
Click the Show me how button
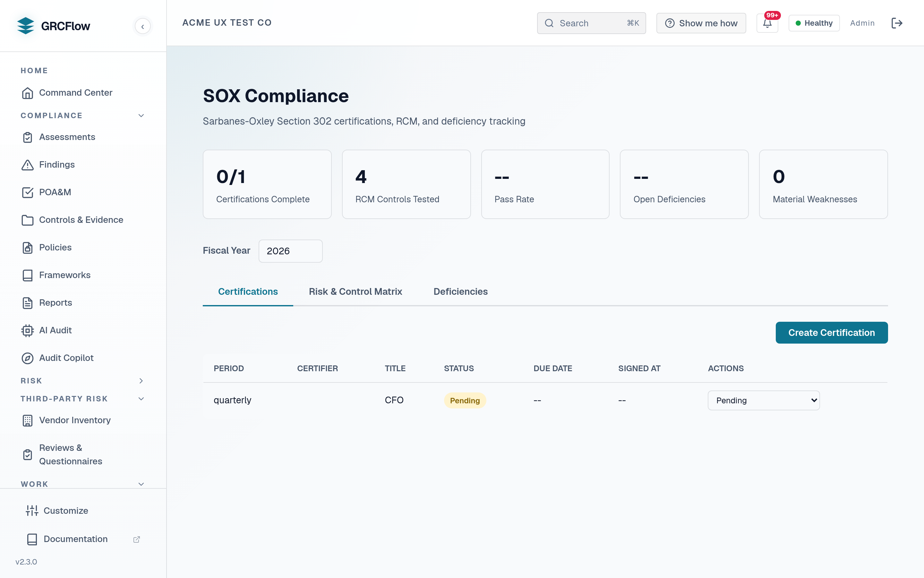point(701,23)
